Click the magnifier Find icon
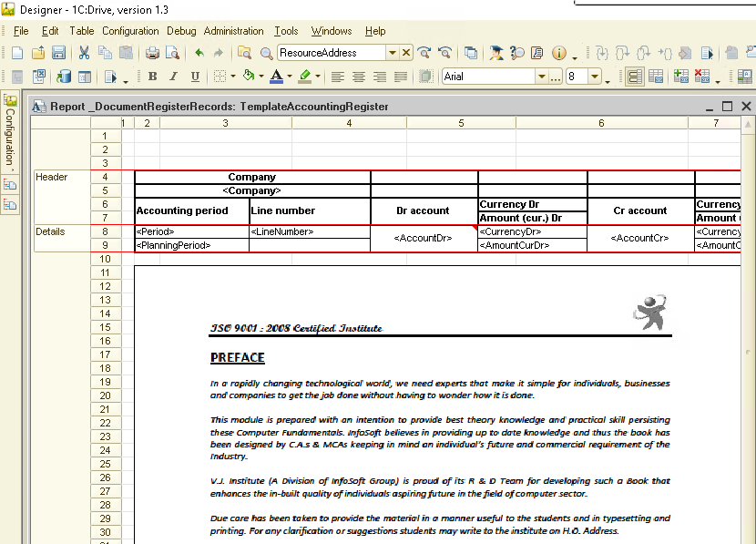Image resolution: width=756 pixels, height=544 pixels. [266, 53]
